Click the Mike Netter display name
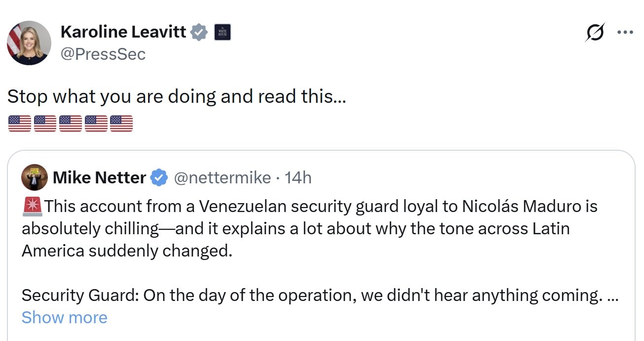Viewport: 644px width, 341px height. 99,177
